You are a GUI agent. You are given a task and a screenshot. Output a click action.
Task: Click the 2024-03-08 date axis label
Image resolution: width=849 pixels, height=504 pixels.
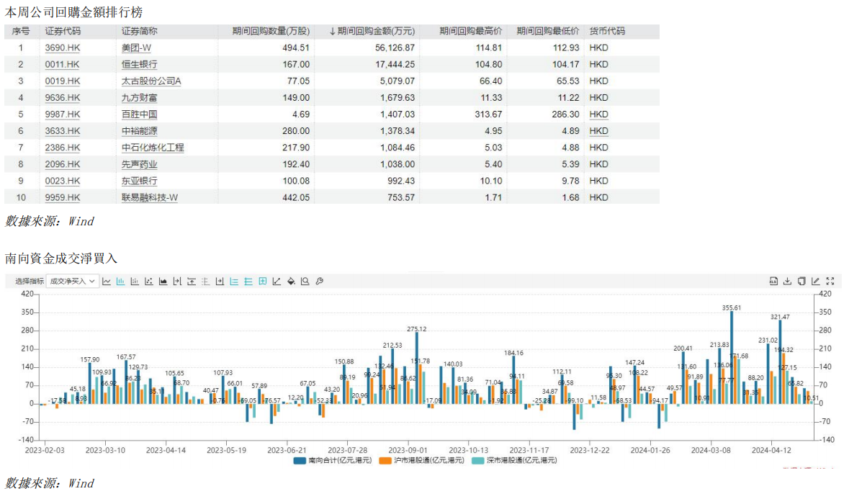(711, 451)
